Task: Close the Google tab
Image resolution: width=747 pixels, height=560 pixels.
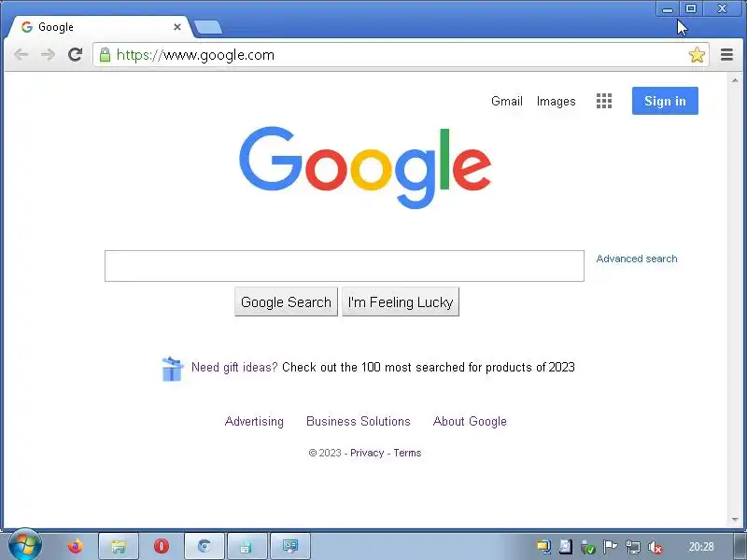Action: click(177, 27)
